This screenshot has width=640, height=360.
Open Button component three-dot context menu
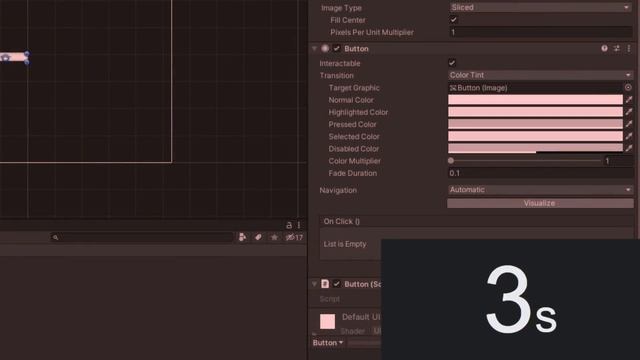pos(629,49)
